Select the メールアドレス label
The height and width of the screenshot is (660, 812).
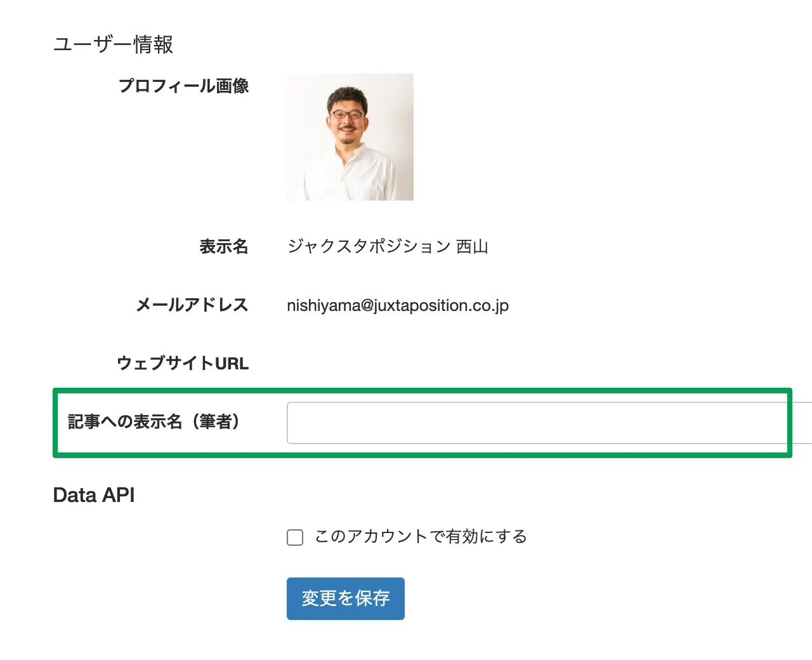click(192, 305)
